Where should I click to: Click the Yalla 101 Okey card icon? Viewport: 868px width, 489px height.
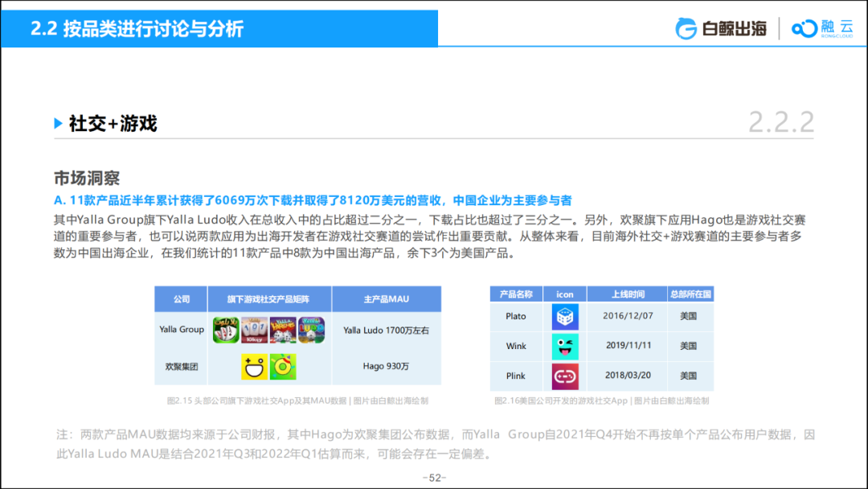pos(254,330)
